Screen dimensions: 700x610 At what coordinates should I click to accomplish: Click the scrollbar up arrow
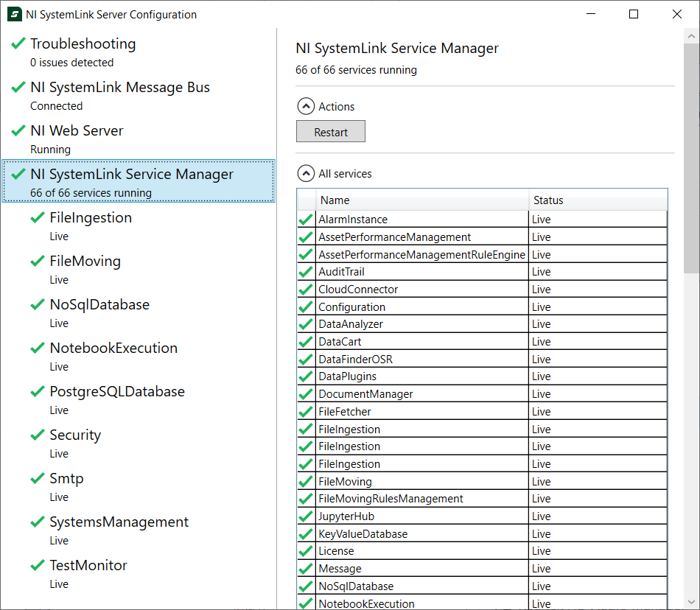pyautogui.click(x=691, y=36)
